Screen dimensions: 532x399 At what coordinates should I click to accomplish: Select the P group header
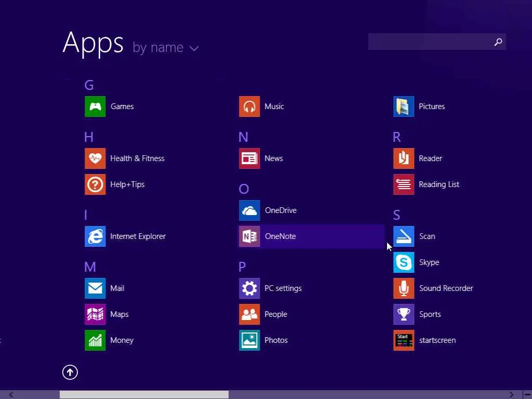click(242, 267)
